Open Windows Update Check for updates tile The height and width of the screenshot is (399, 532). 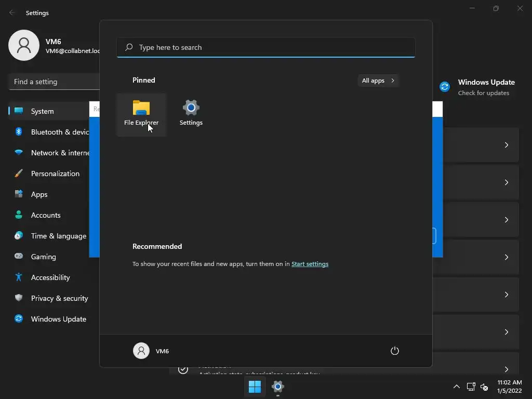click(x=477, y=87)
